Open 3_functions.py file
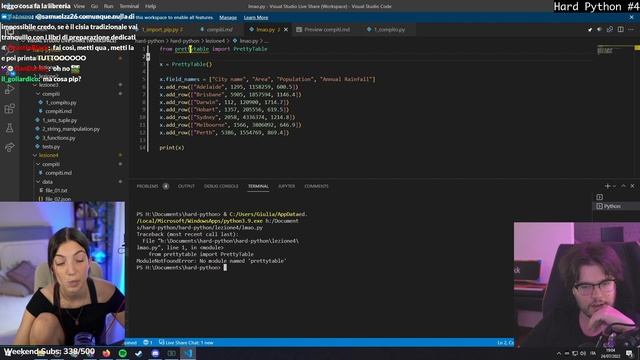 59,138
